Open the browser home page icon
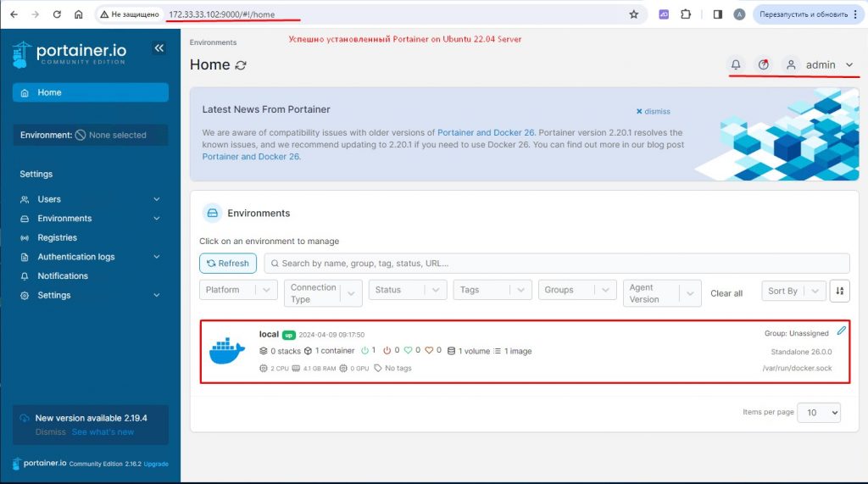 tap(79, 14)
